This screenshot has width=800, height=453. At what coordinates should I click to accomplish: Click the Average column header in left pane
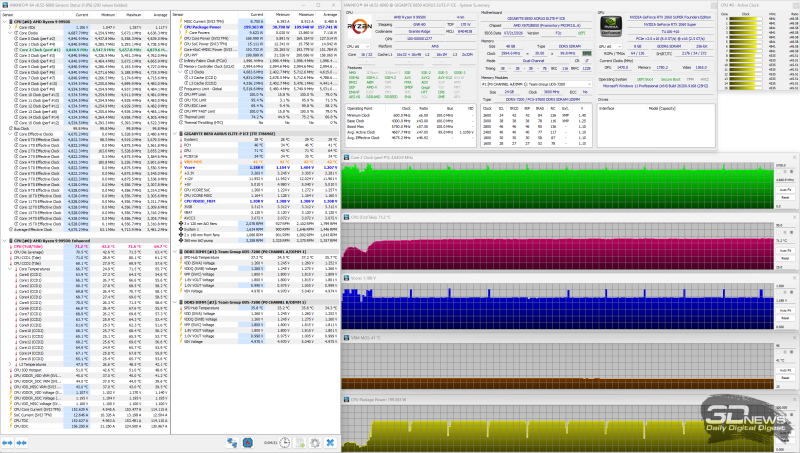[156, 15]
